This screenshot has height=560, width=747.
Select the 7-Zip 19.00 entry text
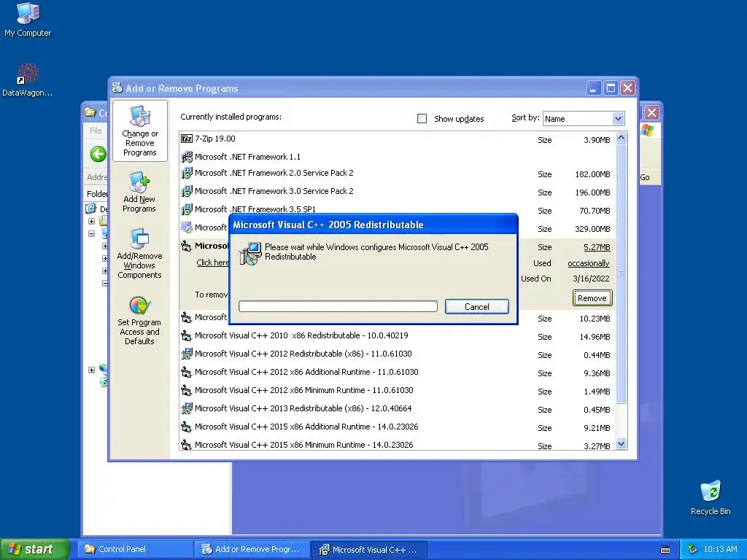pyautogui.click(x=215, y=139)
